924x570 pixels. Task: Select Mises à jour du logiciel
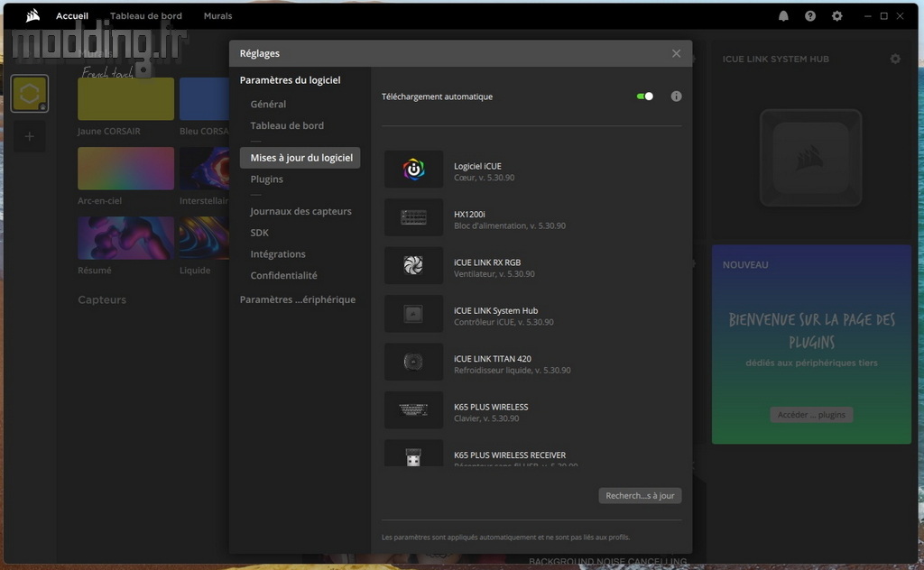[300, 158]
